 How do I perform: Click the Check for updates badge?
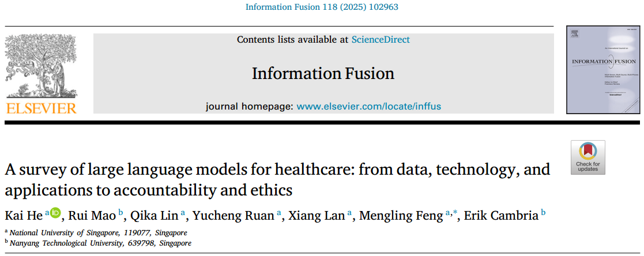coord(588,157)
